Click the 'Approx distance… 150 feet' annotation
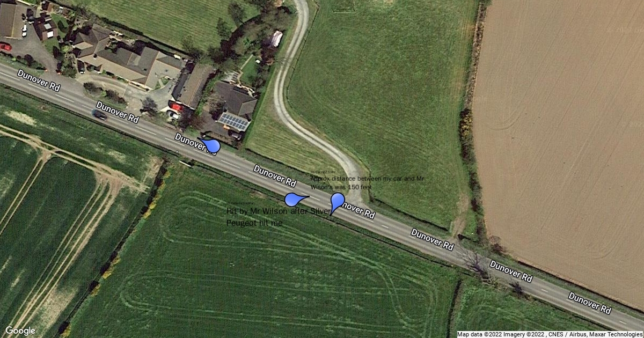 371,182
